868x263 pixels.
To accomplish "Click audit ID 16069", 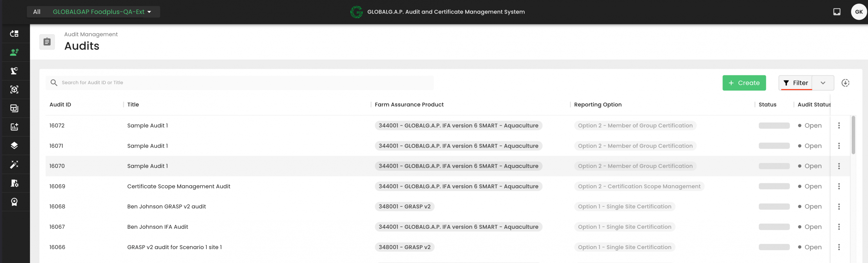I will tap(57, 186).
